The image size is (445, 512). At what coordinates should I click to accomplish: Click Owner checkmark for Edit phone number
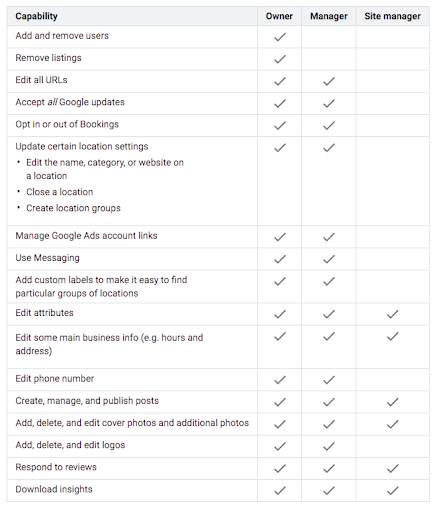click(280, 380)
